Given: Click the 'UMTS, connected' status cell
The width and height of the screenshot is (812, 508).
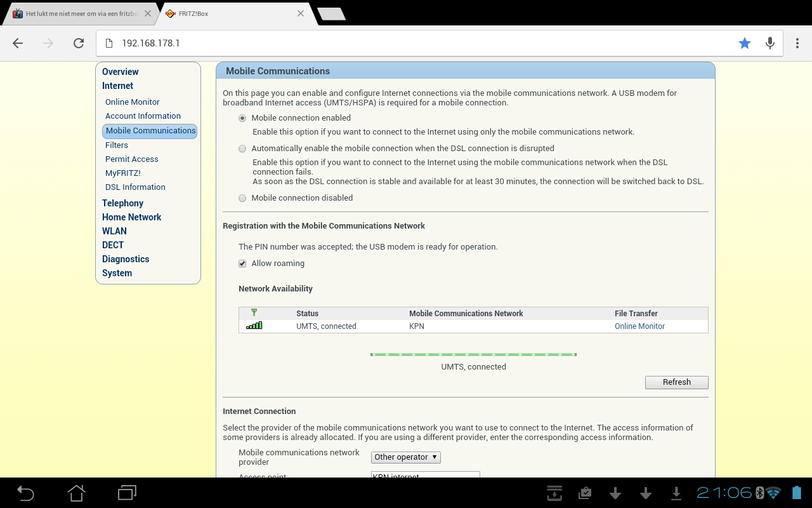Looking at the screenshot, I should pos(326,326).
